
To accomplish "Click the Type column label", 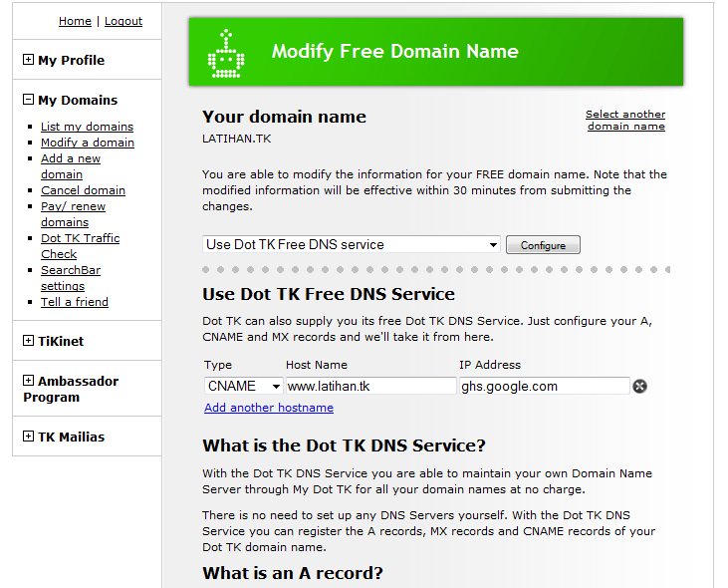I will pos(218,365).
